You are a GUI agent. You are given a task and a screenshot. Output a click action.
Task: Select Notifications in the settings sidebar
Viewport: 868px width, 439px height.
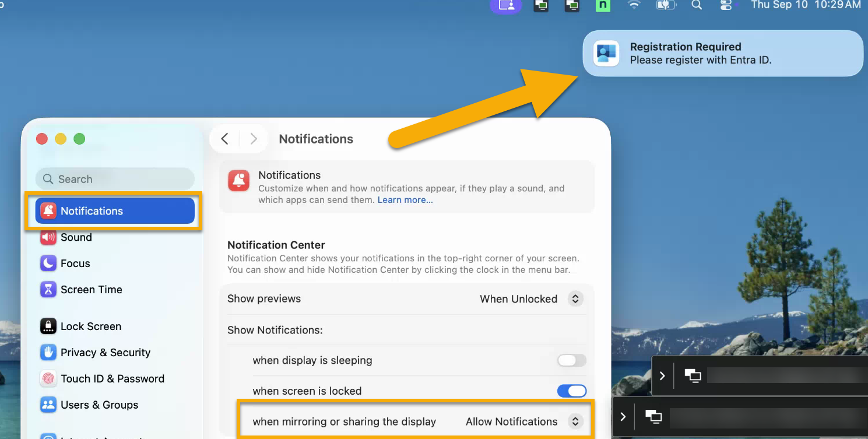pos(115,211)
